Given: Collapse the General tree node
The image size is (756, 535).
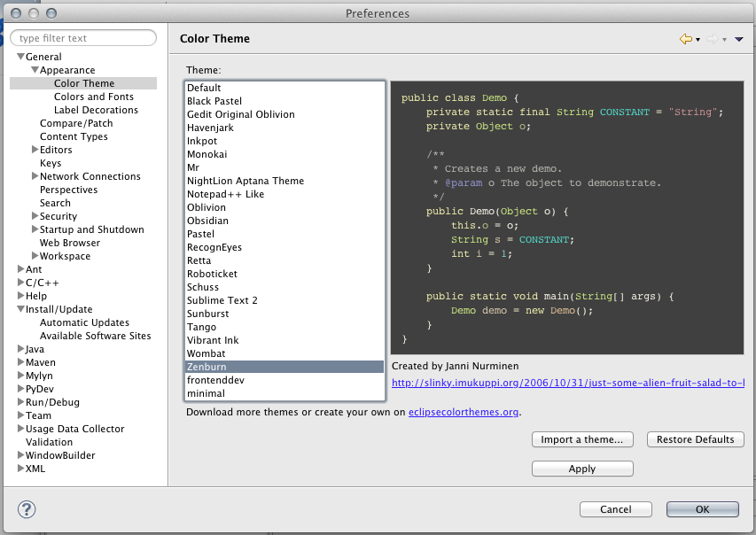Looking at the screenshot, I should pyautogui.click(x=20, y=57).
